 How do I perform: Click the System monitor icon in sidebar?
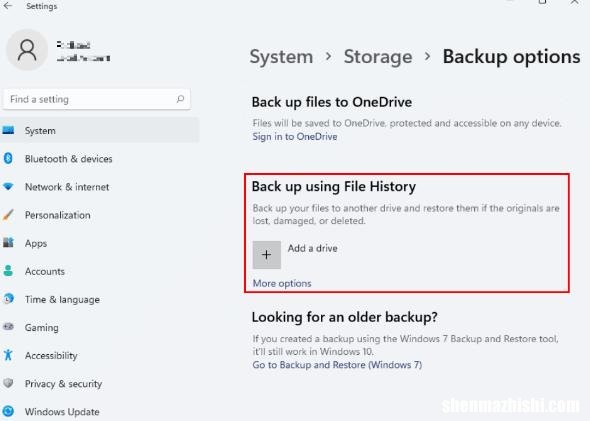coord(8,131)
